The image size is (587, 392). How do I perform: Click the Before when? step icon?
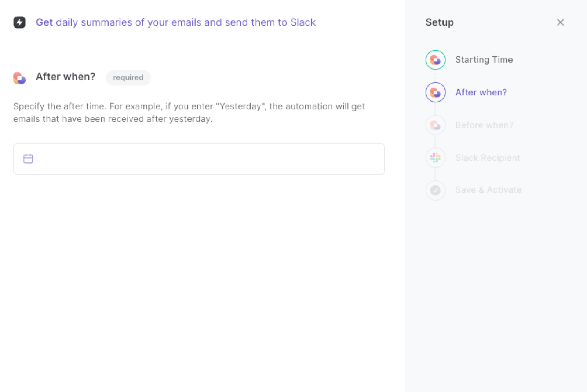pyautogui.click(x=435, y=125)
